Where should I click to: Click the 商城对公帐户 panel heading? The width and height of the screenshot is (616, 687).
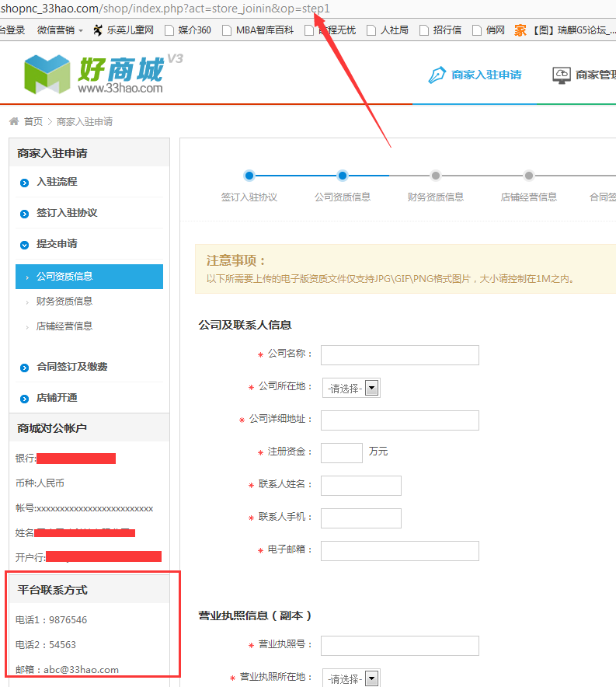point(52,428)
